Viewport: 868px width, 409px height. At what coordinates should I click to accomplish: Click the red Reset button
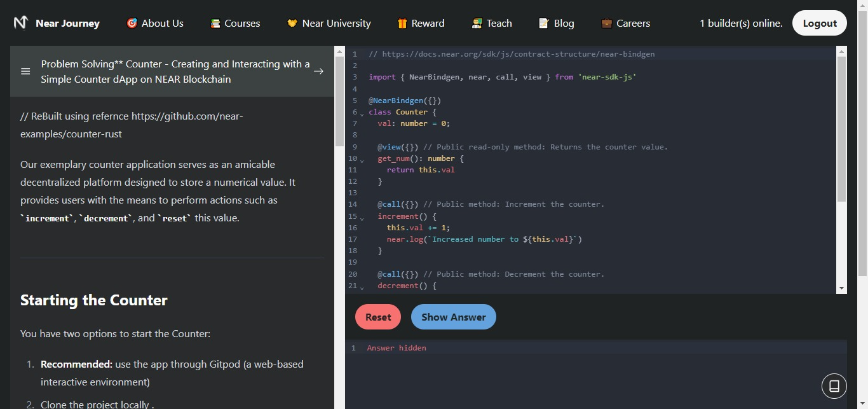pos(378,317)
